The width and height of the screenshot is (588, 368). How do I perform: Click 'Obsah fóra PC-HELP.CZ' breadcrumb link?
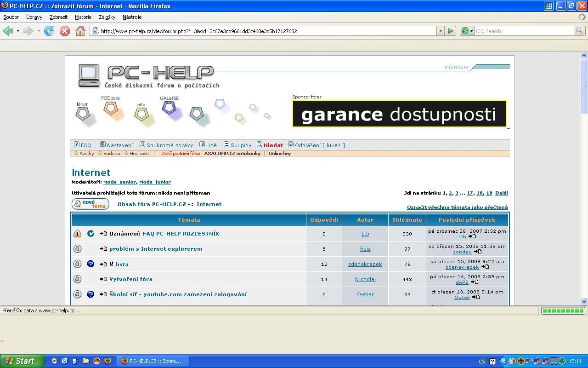tap(152, 204)
